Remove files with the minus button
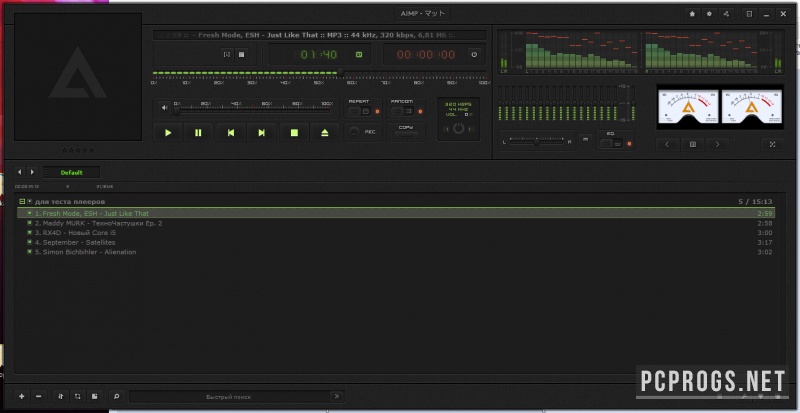 39,396
